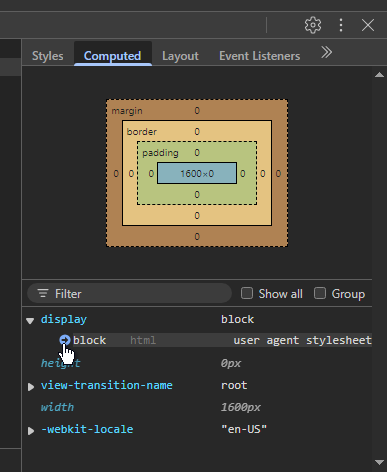Click the block value of display
This screenshot has height=472, width=388.
tap(237, 319)
